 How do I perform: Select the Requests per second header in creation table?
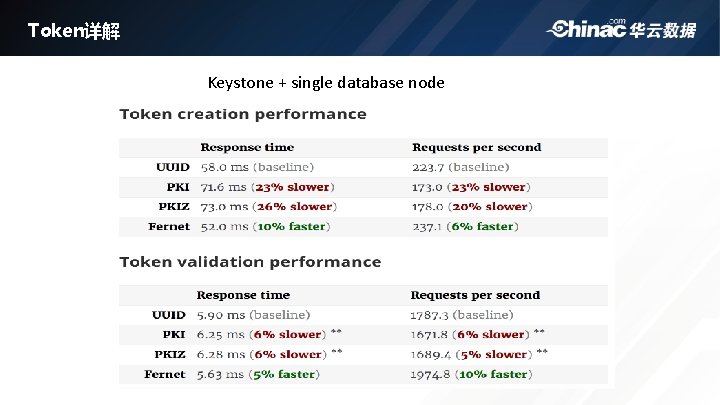coord(477,147)
